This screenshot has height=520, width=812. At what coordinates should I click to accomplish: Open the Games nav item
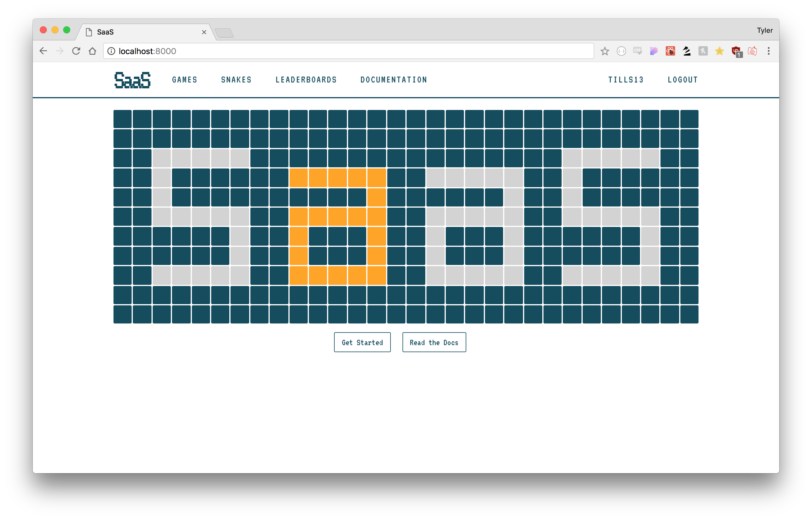[x=185, y=80]
